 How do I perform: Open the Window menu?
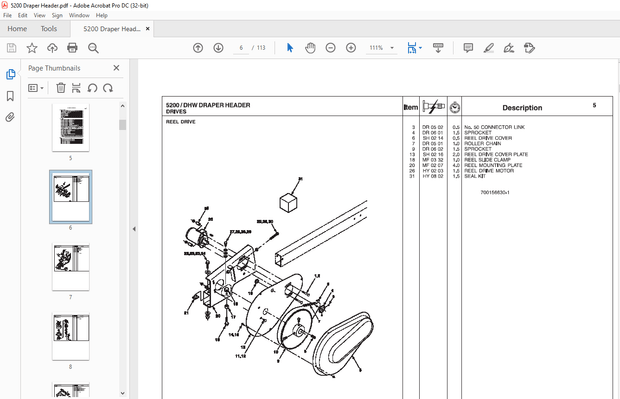[79, 15]
